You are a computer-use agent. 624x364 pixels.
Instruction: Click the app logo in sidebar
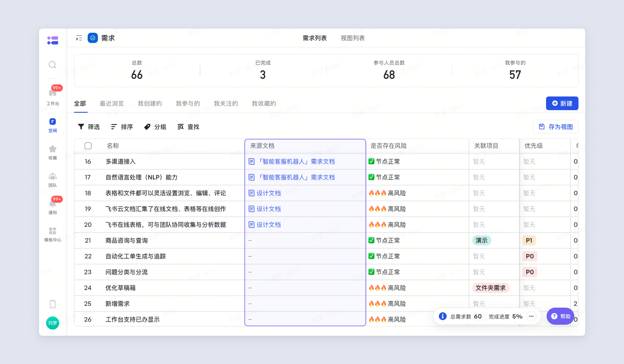[52, 40]
